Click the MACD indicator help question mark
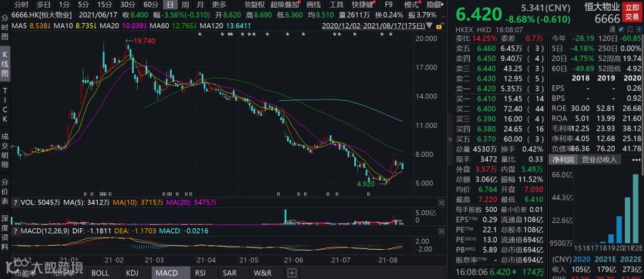 [x=15, y=231]
